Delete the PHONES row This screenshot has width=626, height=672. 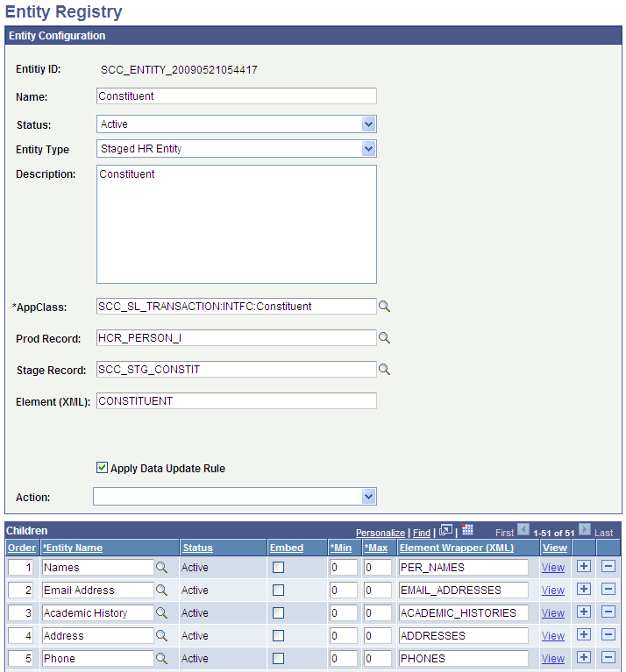coord(608,657)
